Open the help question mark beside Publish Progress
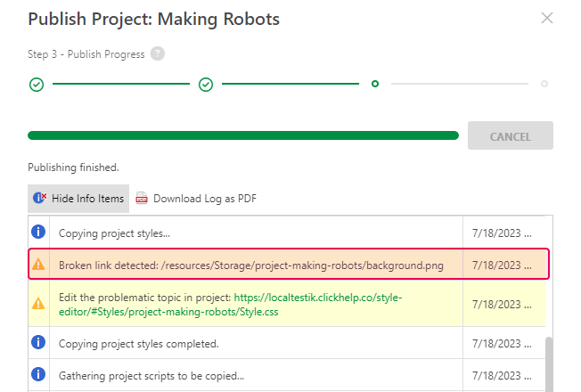 pos(158,53)
